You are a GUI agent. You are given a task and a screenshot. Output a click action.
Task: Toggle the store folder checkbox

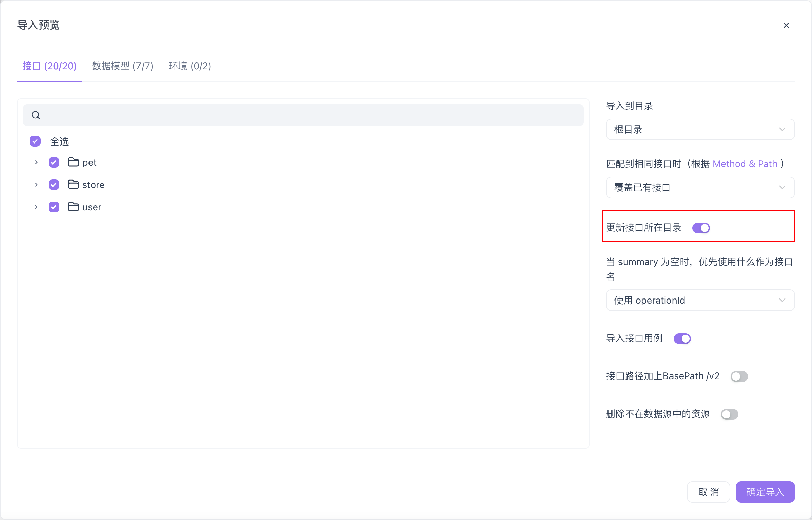tap(54, 185)
